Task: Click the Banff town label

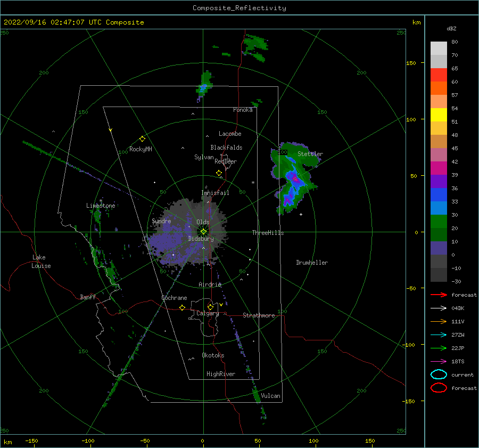Action: pos(88,297)
